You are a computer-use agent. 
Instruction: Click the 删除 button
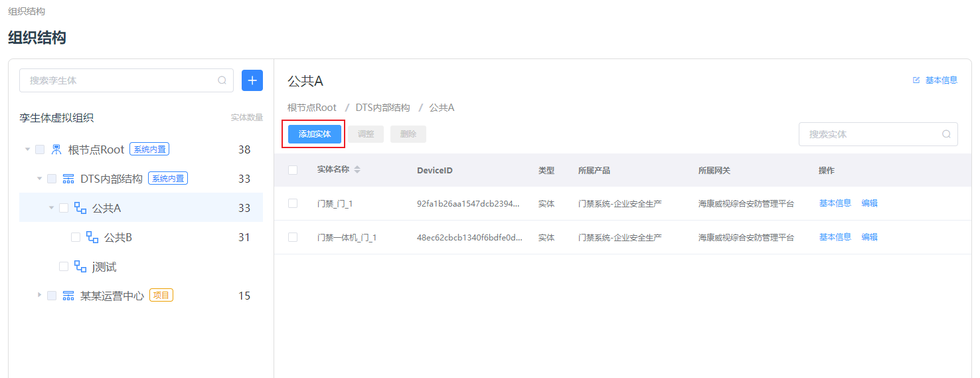(x=408, y=134)
